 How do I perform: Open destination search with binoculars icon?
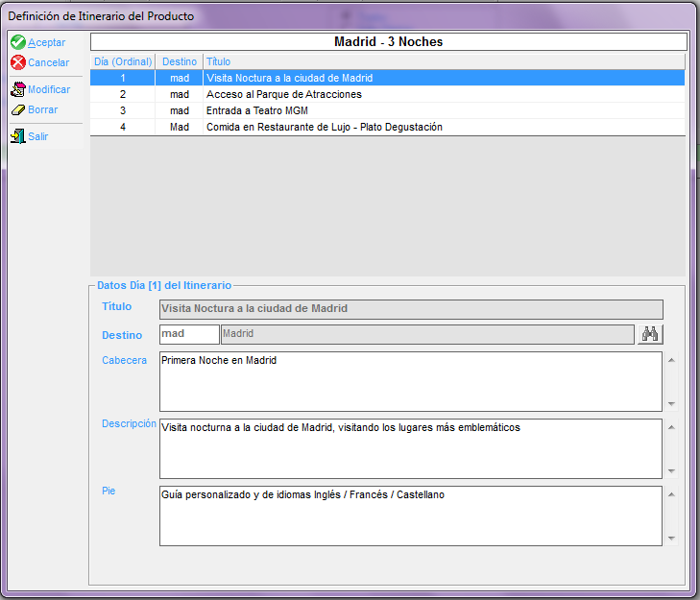click(x=650, y=334)
